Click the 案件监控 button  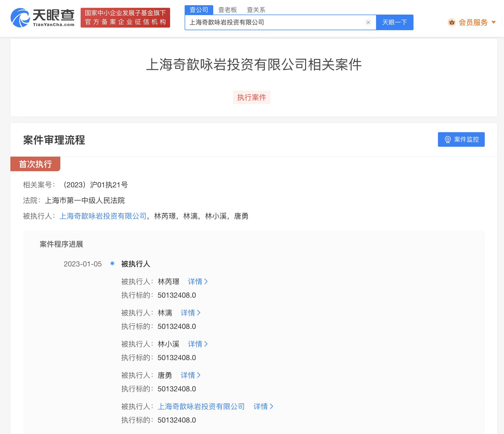[461, 139]
